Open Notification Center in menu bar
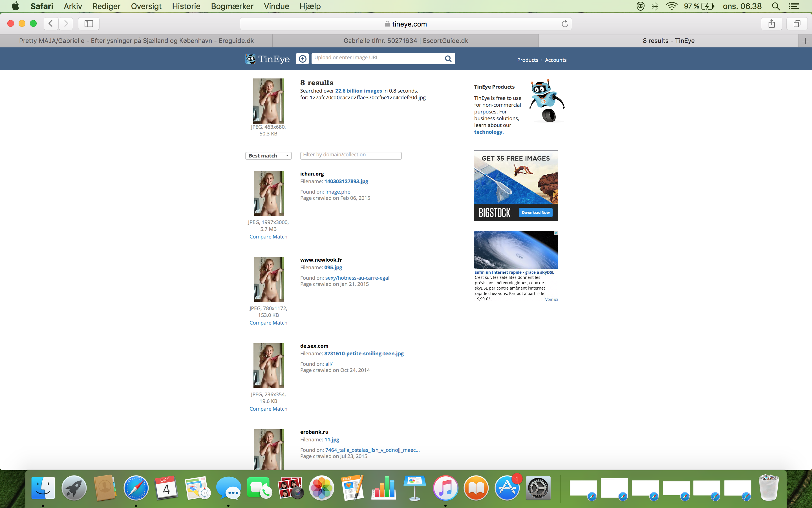Viewport: 812px width, 508px height. (794, 6)
